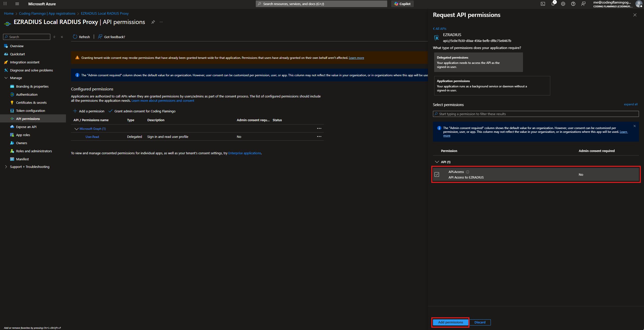Click Got feedback? in toolbar

point(111,37)
